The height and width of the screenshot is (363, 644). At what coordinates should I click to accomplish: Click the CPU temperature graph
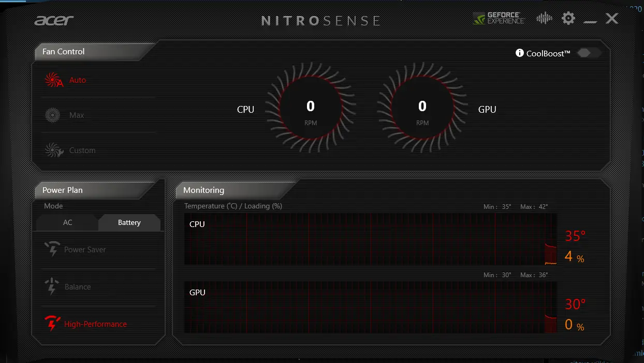[x=371, y=239]
